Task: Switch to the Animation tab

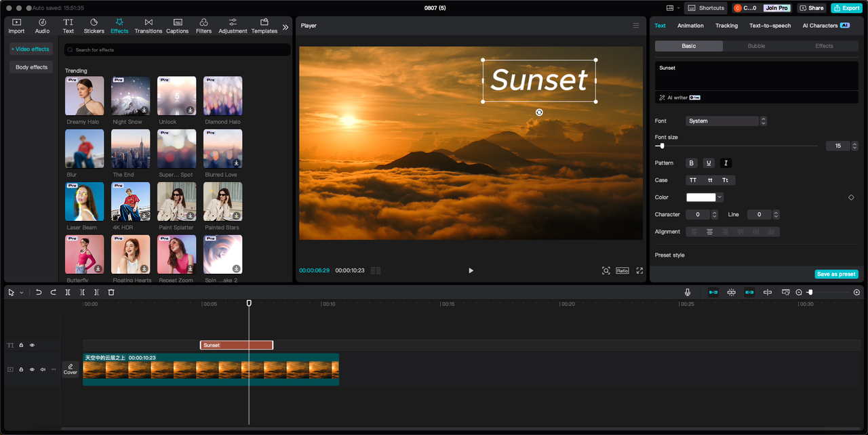Action: coord(690,26)
